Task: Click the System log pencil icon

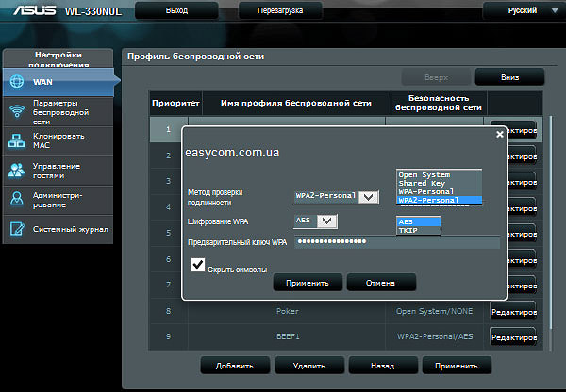Action: [17, 229]
